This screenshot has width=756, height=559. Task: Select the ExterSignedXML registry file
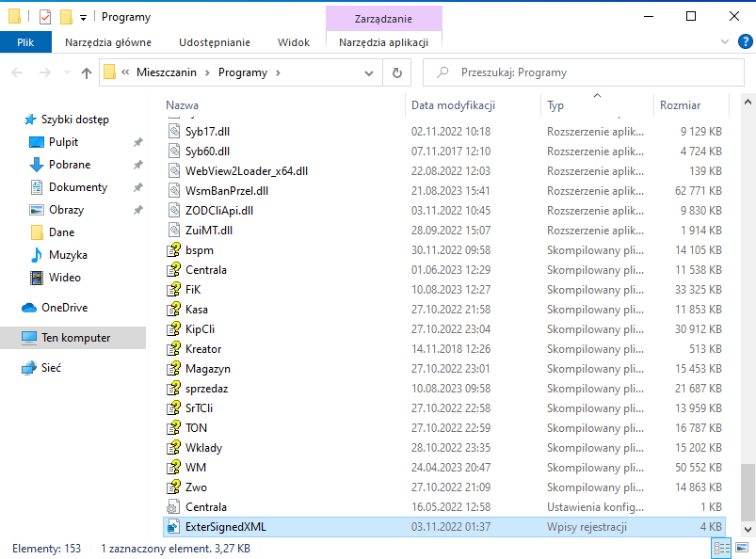coord(225,527)
